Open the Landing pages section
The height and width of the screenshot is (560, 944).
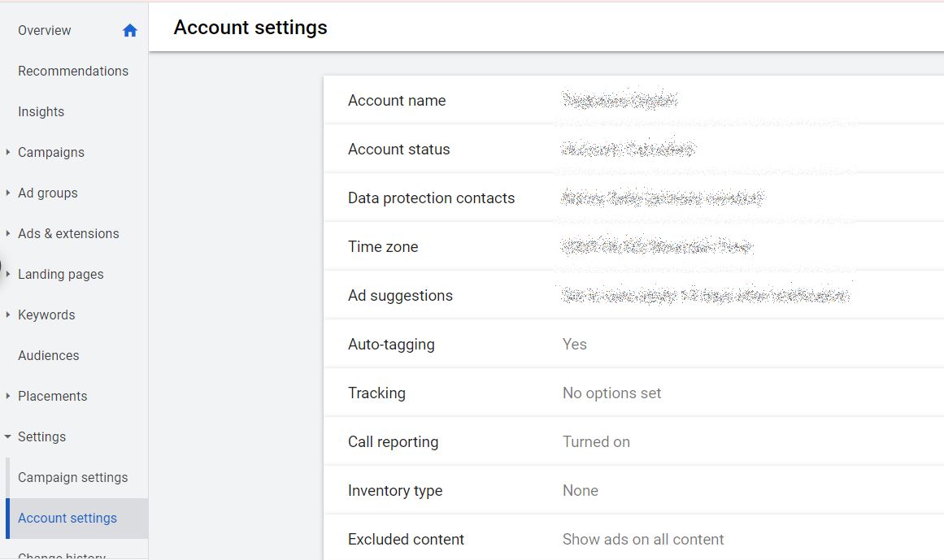60,274
